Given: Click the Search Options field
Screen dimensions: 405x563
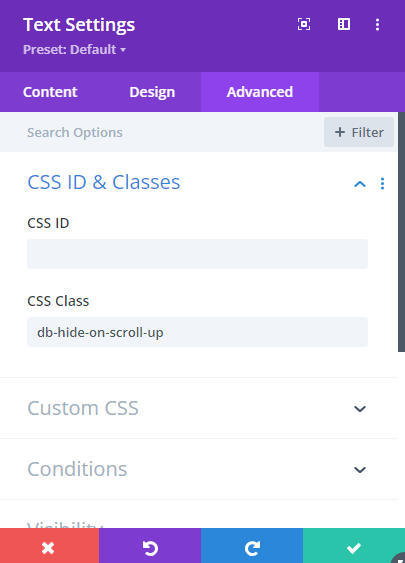Looking at the screenshot, I should [x=162, y=132].
